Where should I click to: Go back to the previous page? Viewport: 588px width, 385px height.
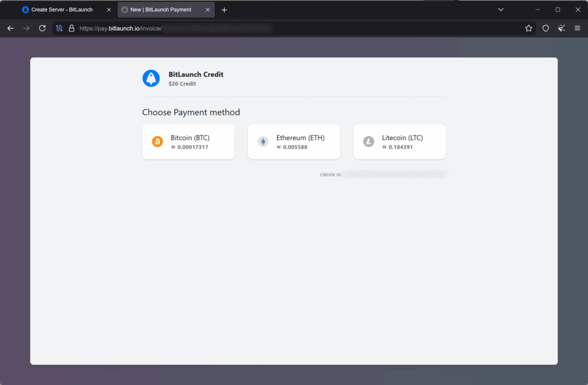[x=10, y=28]
